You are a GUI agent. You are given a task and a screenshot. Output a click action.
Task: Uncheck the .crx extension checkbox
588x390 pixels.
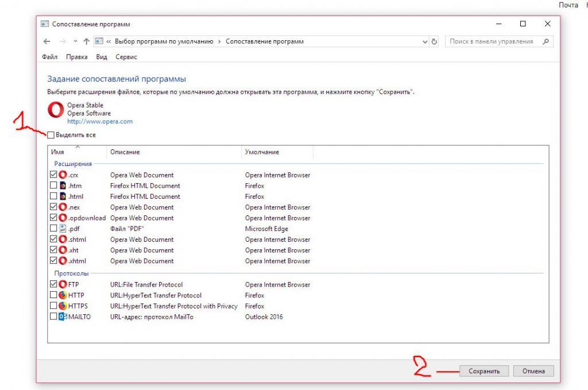pos(53,175)
